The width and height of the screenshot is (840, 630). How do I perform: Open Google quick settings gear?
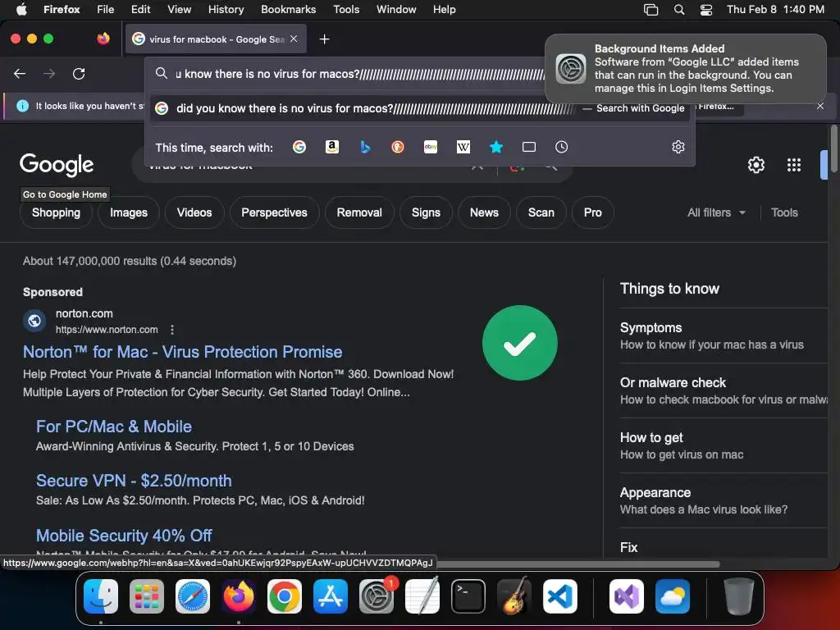coord(756,165)
